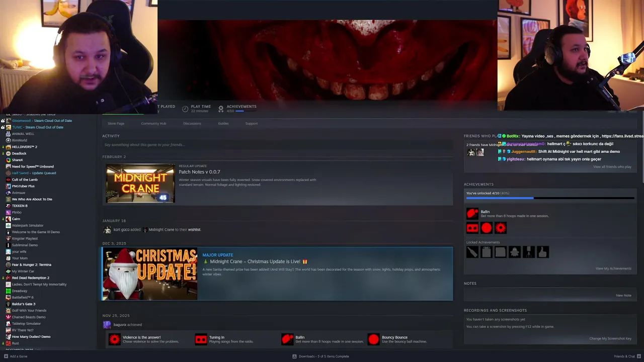The height and width of the screenshot is (362, 644).
Task: Select the Bouncy Bounce achievement icon
Action: point(373,339)
